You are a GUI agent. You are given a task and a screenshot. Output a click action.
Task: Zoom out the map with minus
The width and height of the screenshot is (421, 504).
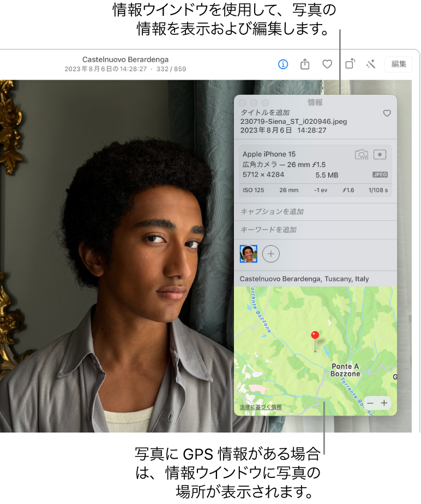click(x=370, y=403)
